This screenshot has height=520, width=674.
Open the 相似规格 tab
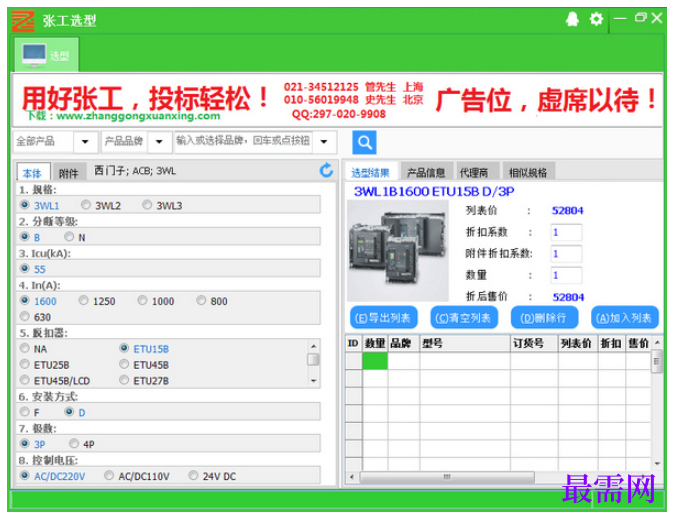[x=528, y=172]
